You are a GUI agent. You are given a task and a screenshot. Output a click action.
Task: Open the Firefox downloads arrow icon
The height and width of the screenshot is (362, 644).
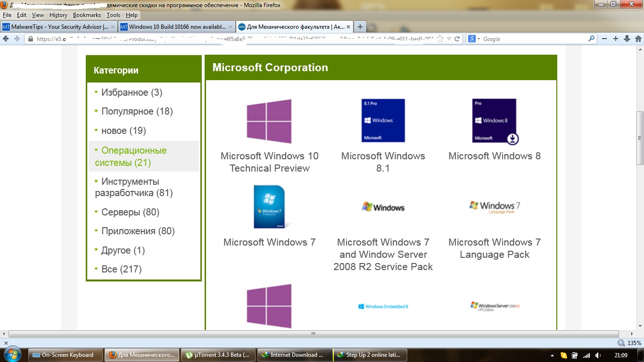(627, 39)
